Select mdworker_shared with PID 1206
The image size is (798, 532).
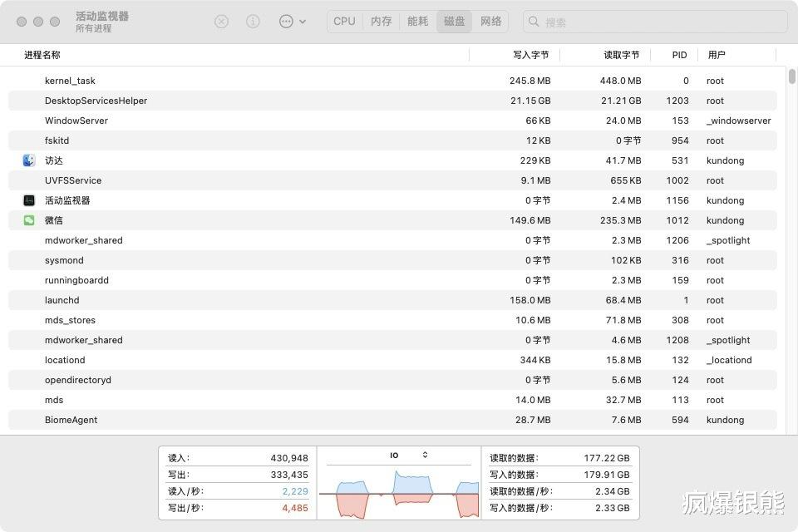click(x=392, y=240)
